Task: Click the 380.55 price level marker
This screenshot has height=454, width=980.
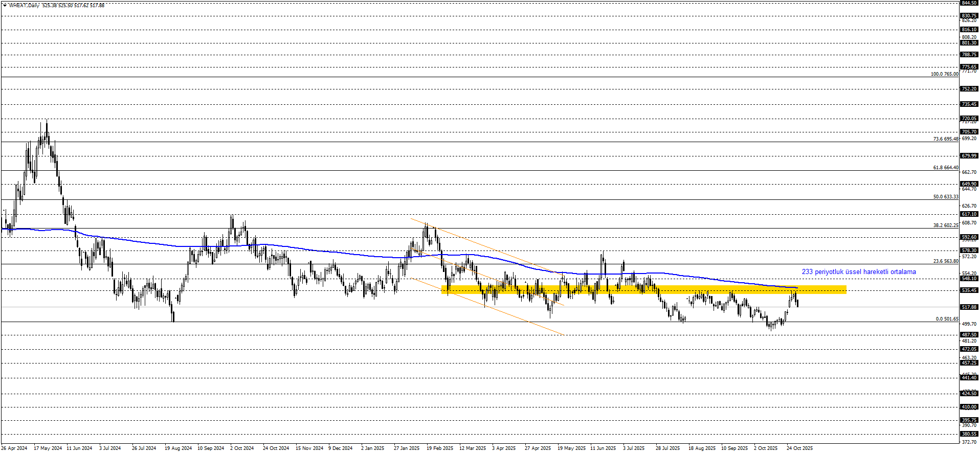Action: 969,434
